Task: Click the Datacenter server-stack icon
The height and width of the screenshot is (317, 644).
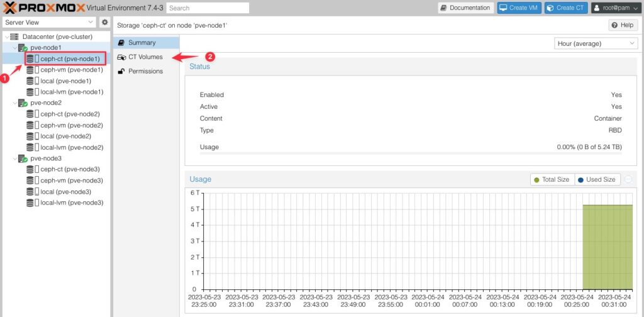Action: click(15, 37)
